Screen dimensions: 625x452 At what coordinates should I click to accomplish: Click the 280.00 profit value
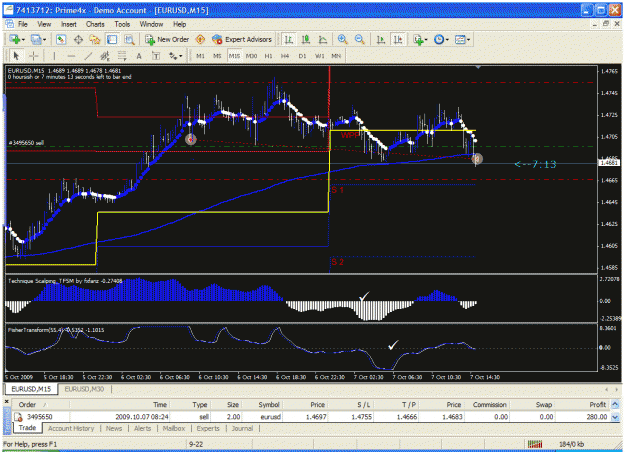click(x=596, y=417)
